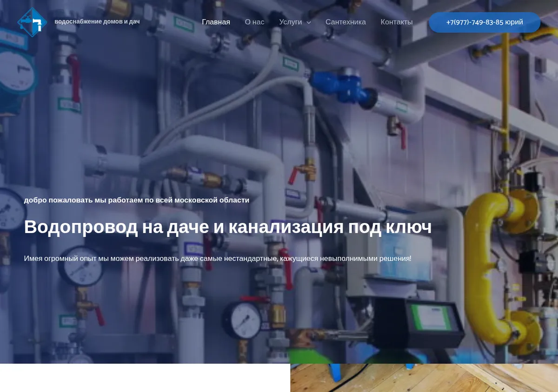Click the white blank section below hero
Screen dimensions: 558x392
point(145,378)
